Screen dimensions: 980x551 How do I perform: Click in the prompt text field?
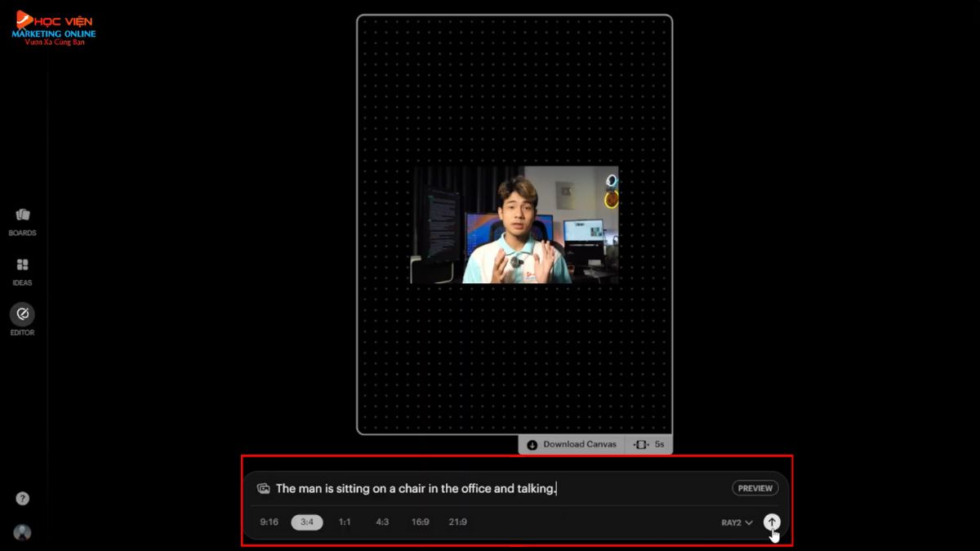coord(498,488)
